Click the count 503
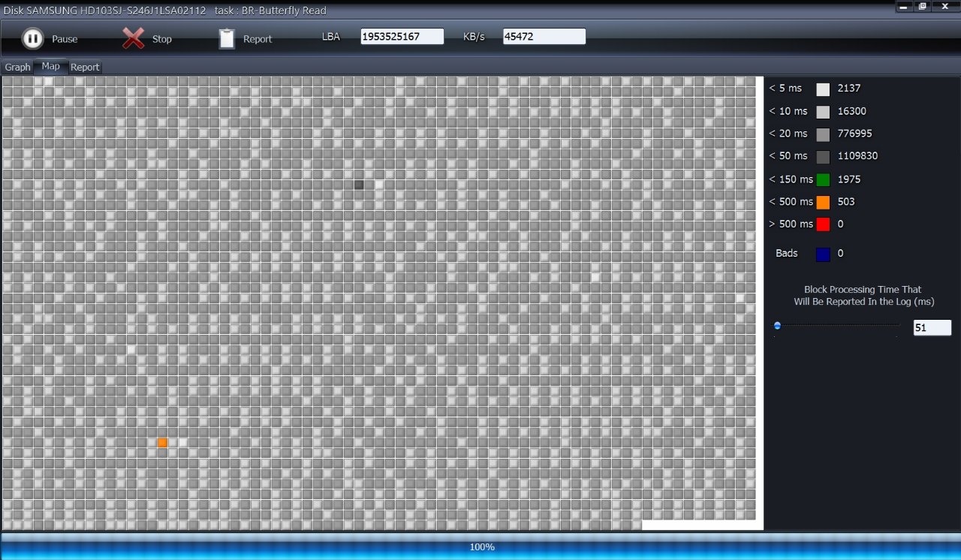 pos(846,202)
